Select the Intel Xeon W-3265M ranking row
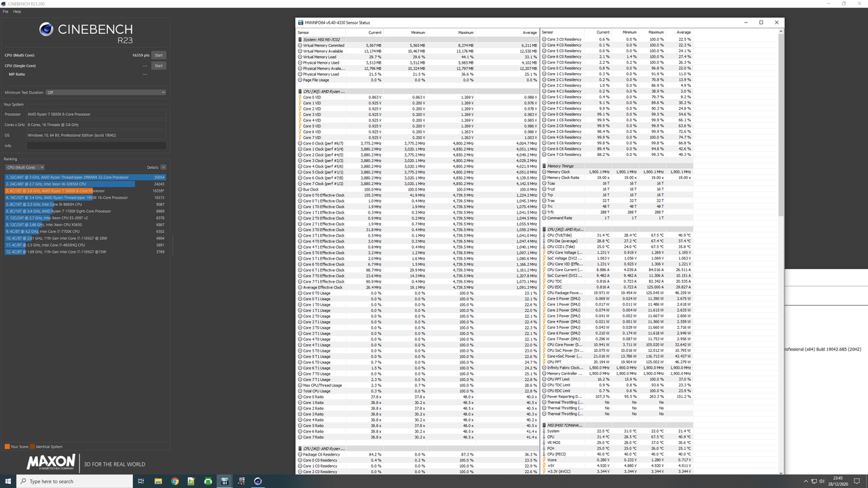 click(85, 184)
